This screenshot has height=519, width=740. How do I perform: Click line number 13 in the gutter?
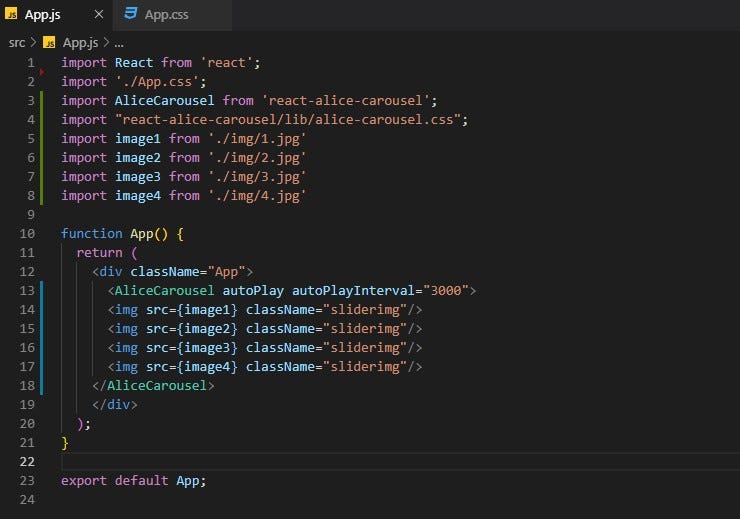tap(27, 291)
